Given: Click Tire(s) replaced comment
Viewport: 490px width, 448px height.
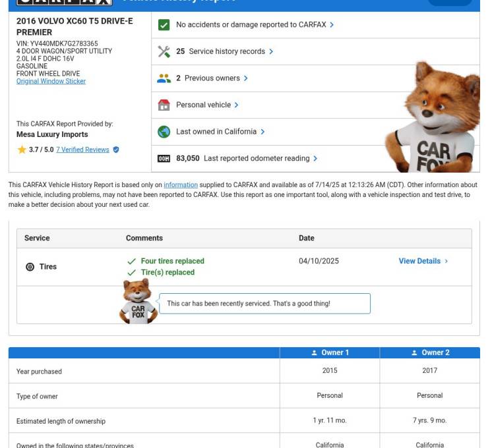Looking at the screenshot, I should (168, 273).
